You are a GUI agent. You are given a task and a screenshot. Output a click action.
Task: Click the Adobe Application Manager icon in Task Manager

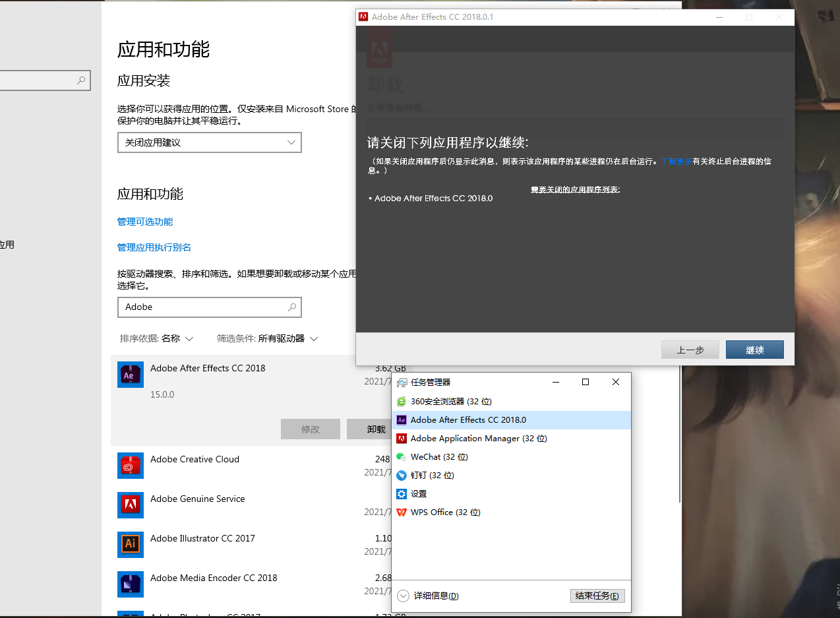pyautogui.click(x=402, y=439)
